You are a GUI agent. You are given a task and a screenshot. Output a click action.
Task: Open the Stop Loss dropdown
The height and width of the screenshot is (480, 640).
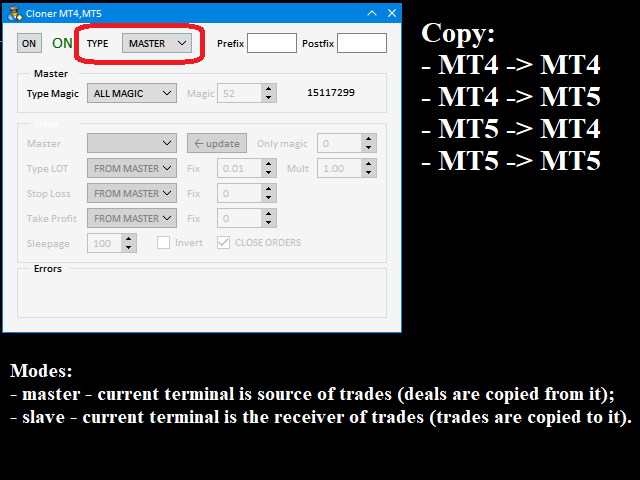[x=132, y=193]
